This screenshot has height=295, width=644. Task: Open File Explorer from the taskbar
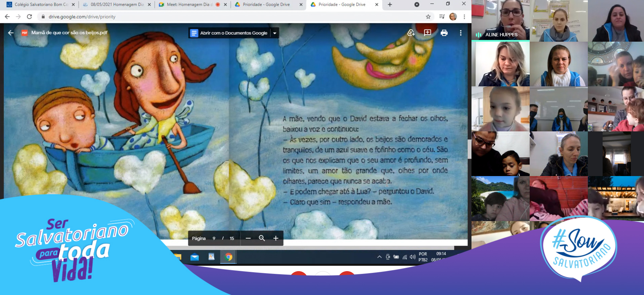[177, 257]
